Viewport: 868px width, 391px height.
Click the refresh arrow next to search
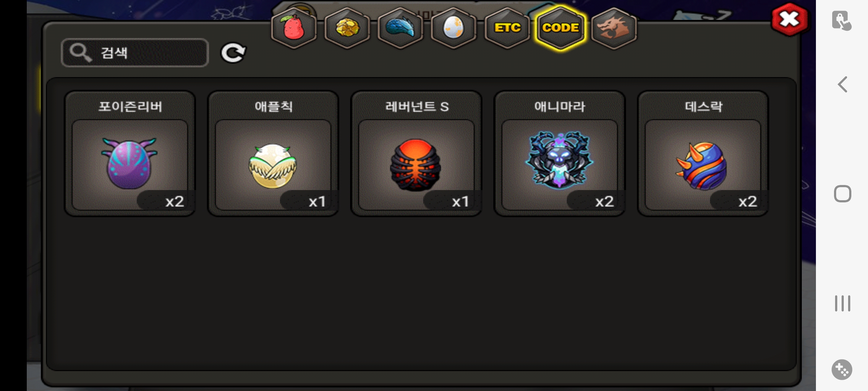coord(233,53)
